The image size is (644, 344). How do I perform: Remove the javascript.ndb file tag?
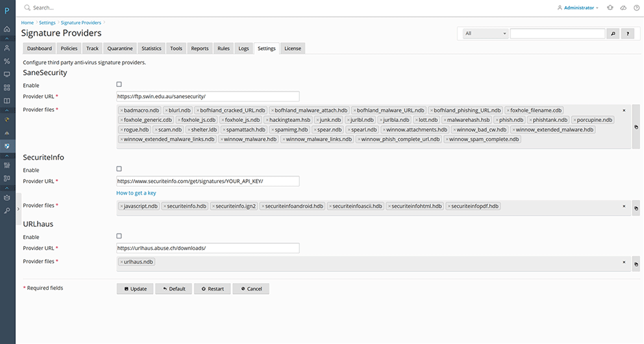[x=121, y=206]
